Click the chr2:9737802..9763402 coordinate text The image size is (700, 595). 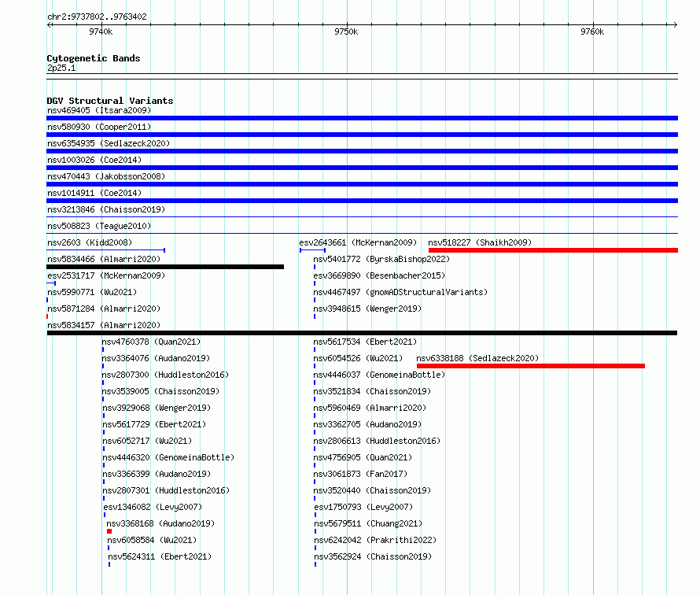point(97,17)
